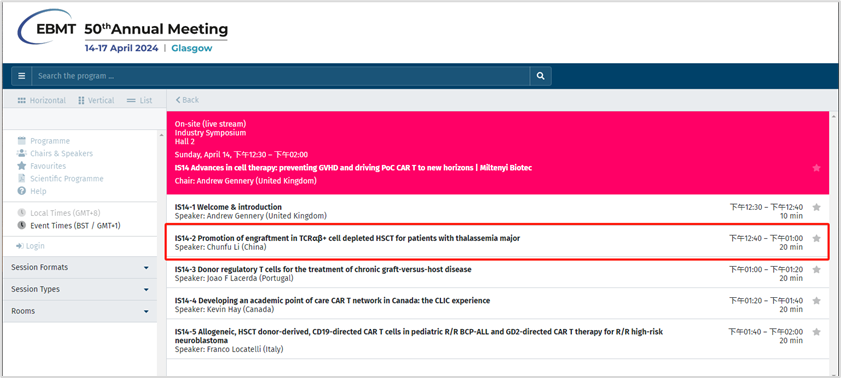Click the magnifier search button
841x378 pixels.
click(x=541, y=76)
